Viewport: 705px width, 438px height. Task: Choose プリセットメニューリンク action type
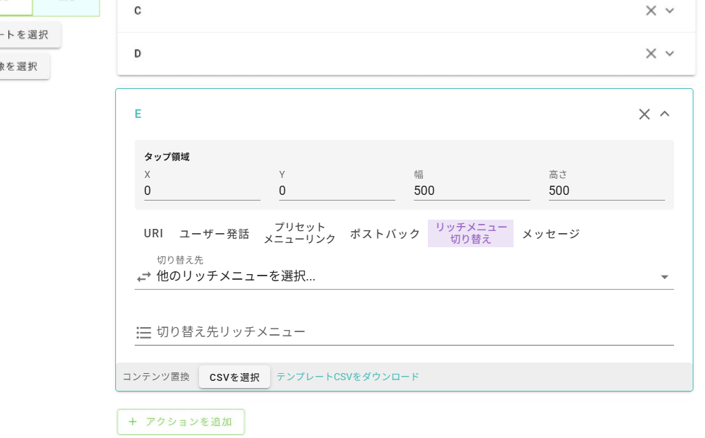[299, 233]
